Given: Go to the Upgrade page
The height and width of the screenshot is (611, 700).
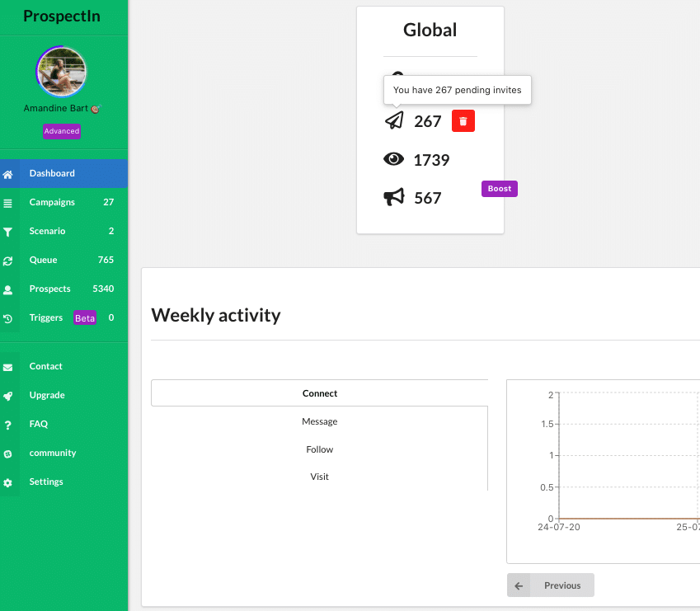Looking at the screenshot, I should click(63, 396).
